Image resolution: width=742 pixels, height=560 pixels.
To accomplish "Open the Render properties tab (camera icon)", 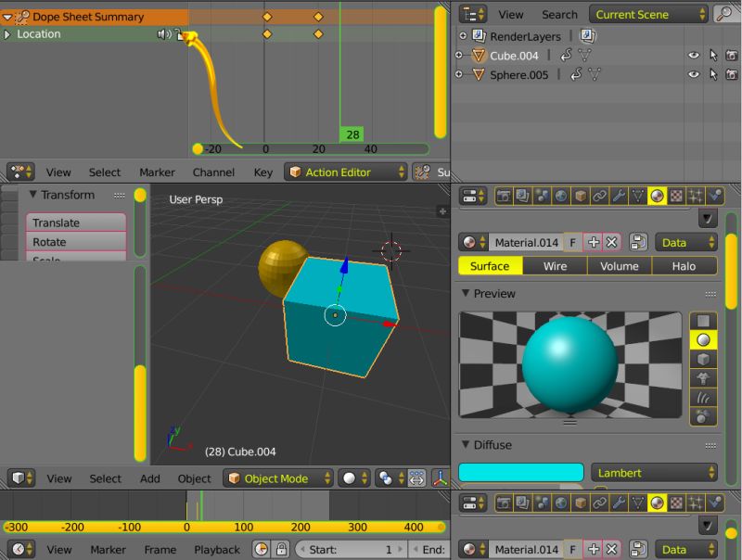I will (503, 196).
